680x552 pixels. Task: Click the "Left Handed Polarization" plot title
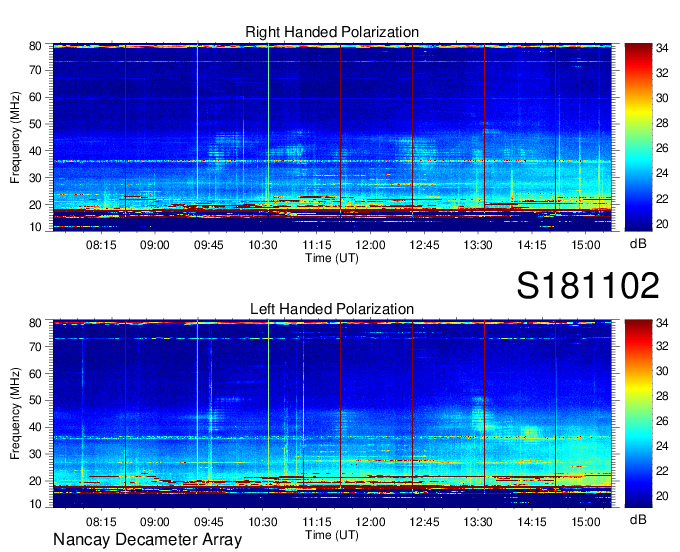332,309
